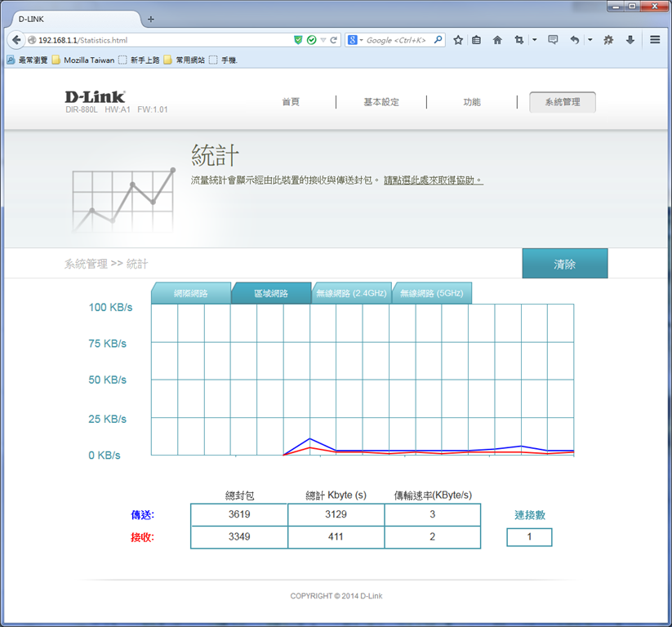Click the green shield security icon in address bar

pyautogui.click(x=298, y=40)
